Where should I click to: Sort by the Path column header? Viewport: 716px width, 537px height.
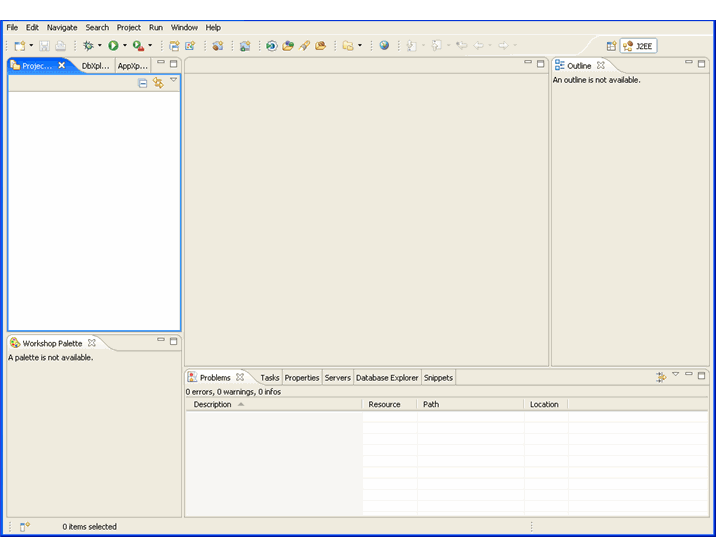[470, 404]
